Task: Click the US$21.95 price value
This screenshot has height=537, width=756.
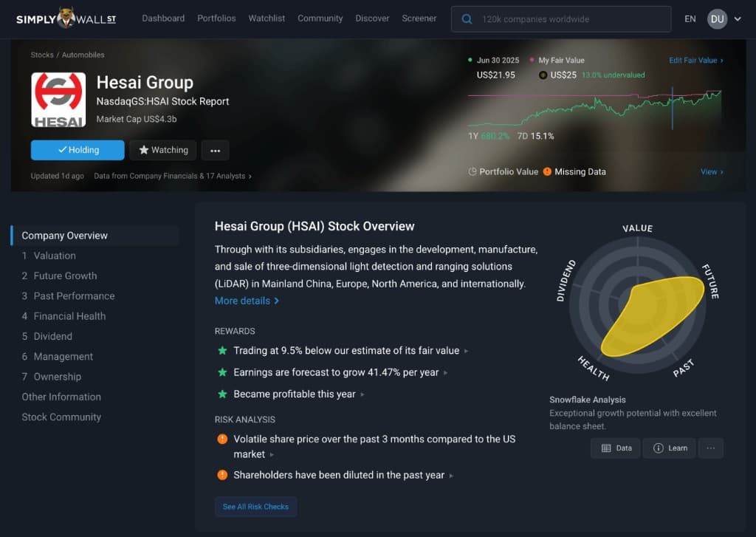Action: click(x=495, y=75)
